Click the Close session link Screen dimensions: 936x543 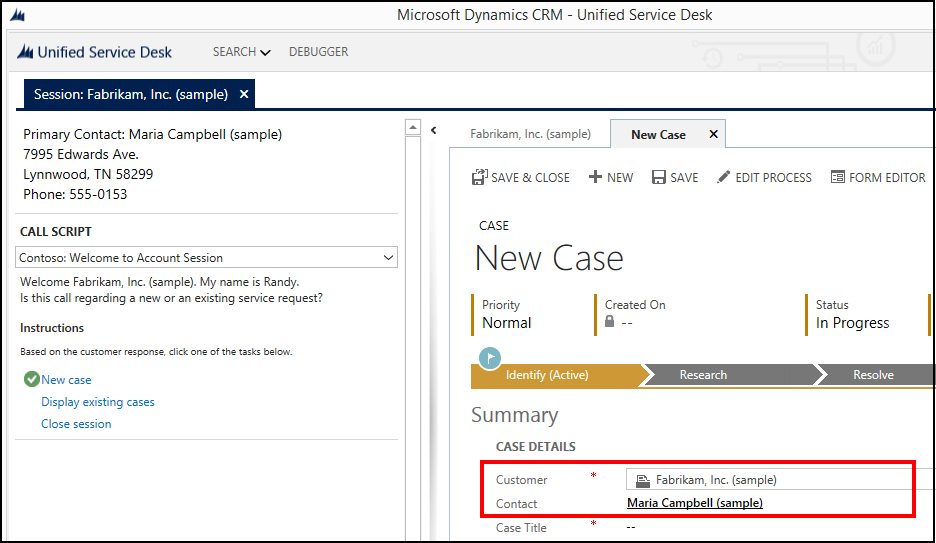point(76,424)
